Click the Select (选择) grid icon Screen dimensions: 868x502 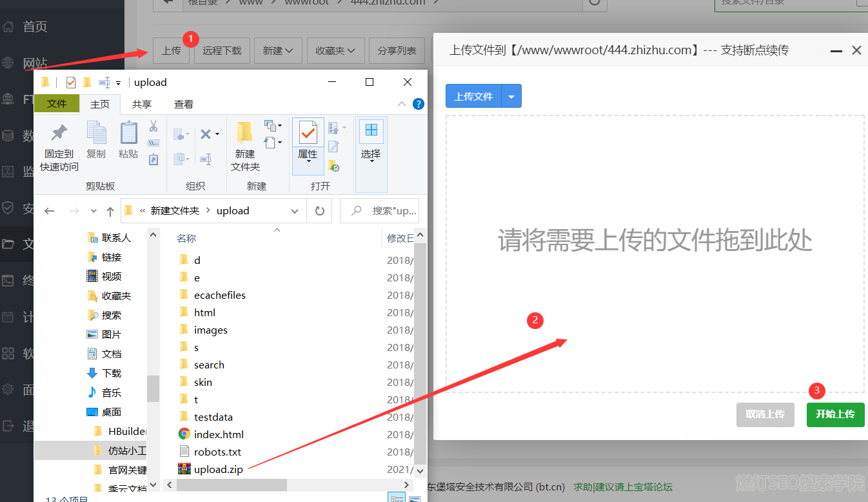(371, 131)
